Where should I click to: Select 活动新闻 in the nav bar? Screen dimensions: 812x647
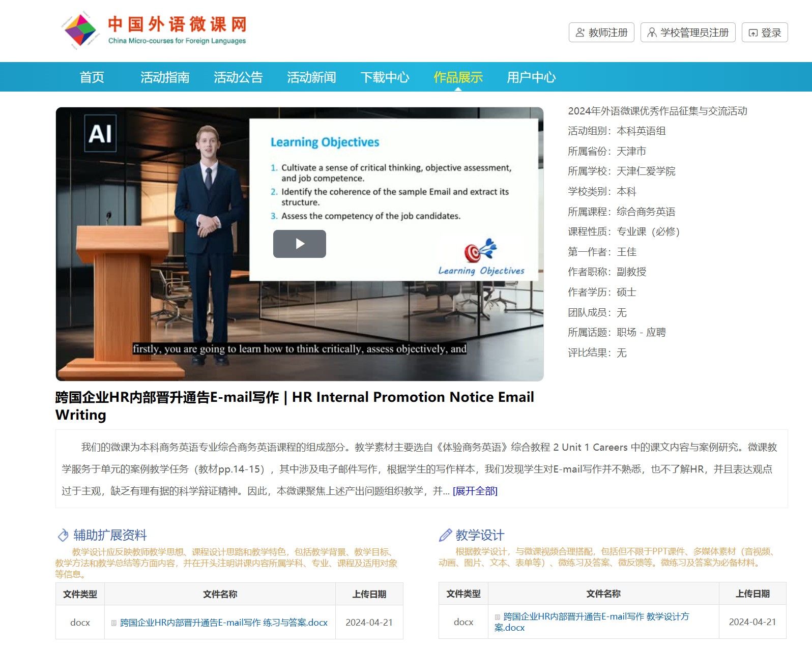(311, 77)
